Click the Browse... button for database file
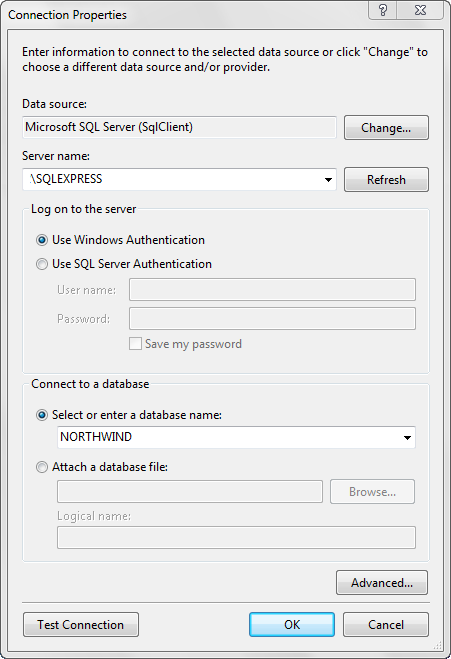The width and height of the screenshot is (451, 659). 372,492
